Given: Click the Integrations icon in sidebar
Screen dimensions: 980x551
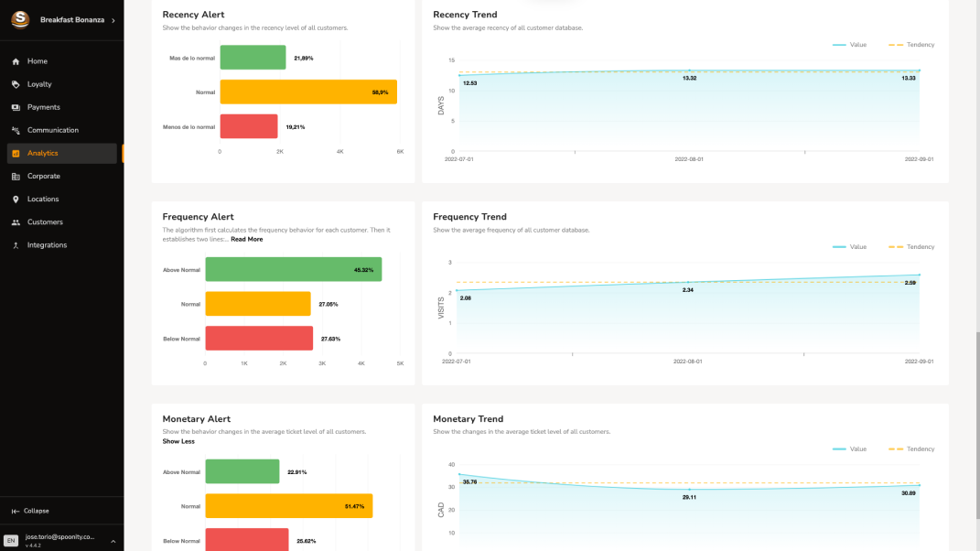Looking at the screenshot, I should 16,245.
